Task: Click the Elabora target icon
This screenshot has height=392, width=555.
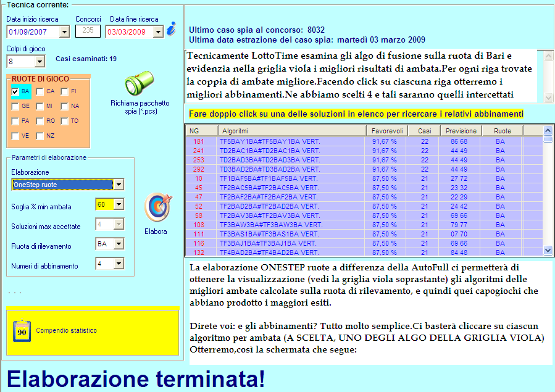Action: pos(158,207)
